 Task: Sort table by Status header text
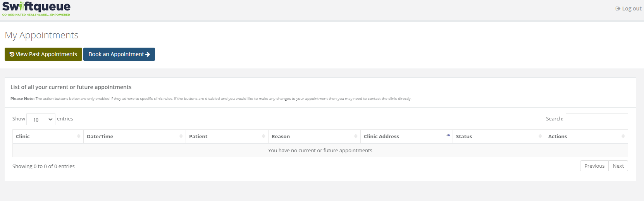(x=464, y=136)
